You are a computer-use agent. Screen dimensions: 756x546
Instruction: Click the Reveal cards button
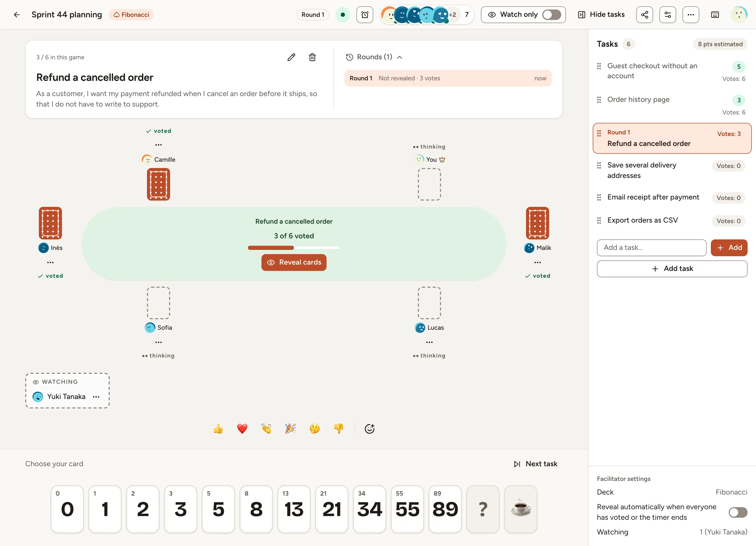click(294, 262)
